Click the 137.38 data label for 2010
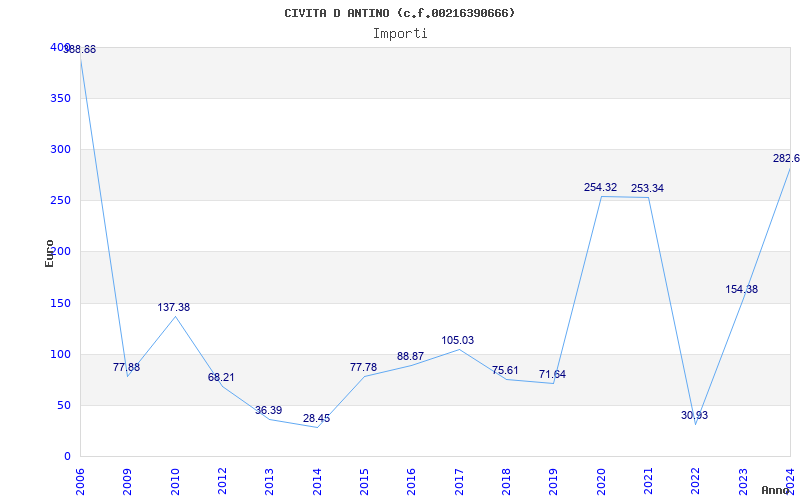The height and width of the screenshot is (500, 800). (173, 307)
